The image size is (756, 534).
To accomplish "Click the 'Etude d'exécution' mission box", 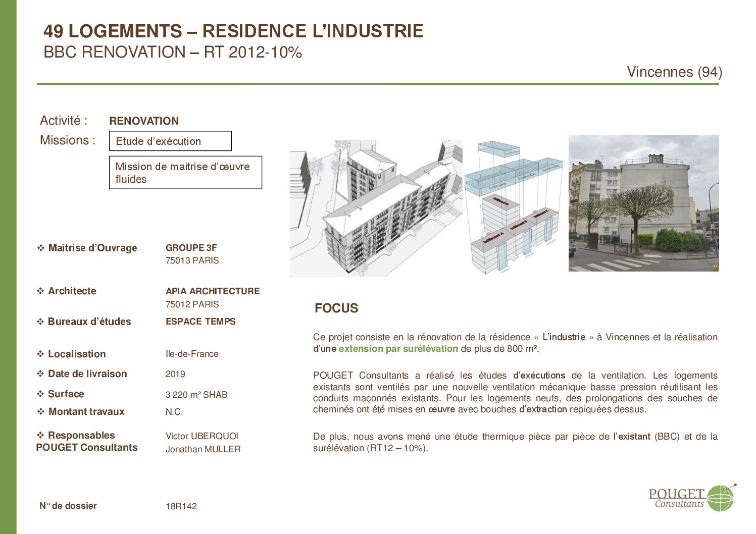I will (x=170, y=141).
